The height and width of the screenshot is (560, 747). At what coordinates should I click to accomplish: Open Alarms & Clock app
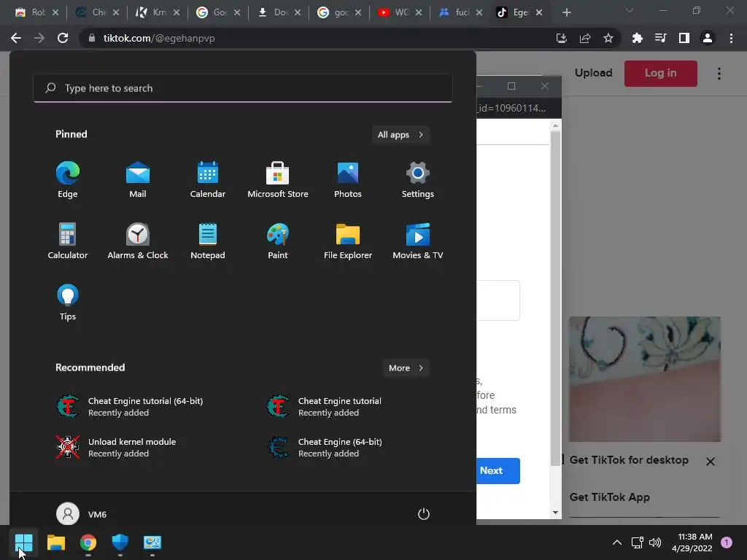coord(138,241)
